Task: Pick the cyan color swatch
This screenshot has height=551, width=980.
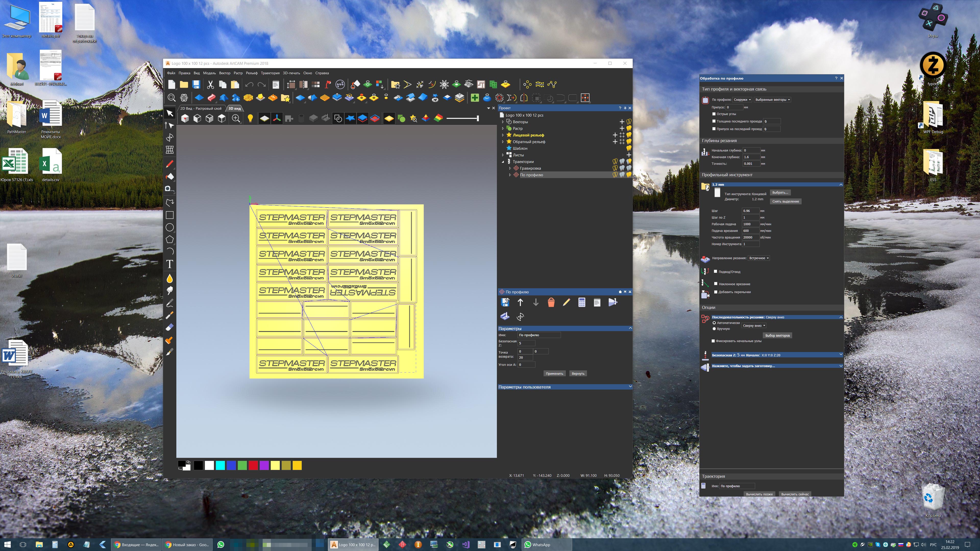Action: tap(220, 466)
